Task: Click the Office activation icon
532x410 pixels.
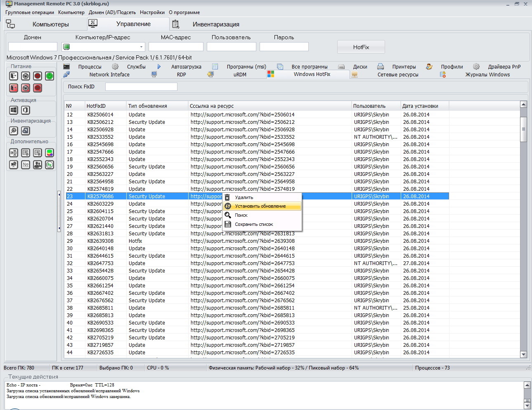Action: [26, 110]
